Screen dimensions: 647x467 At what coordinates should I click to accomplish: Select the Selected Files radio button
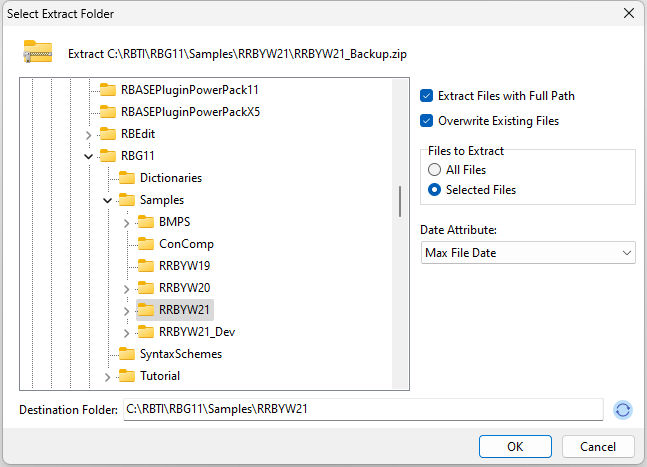click(x=434, y=190)
